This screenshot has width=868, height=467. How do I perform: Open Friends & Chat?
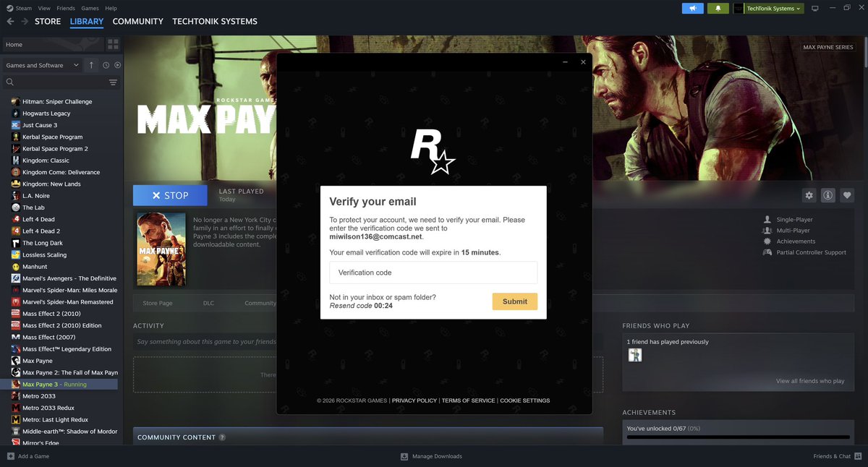tap(836, 456)
